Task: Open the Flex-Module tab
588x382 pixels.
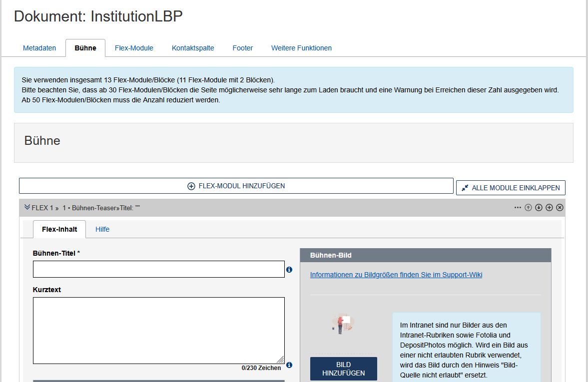Action: (x=134, y=48)
